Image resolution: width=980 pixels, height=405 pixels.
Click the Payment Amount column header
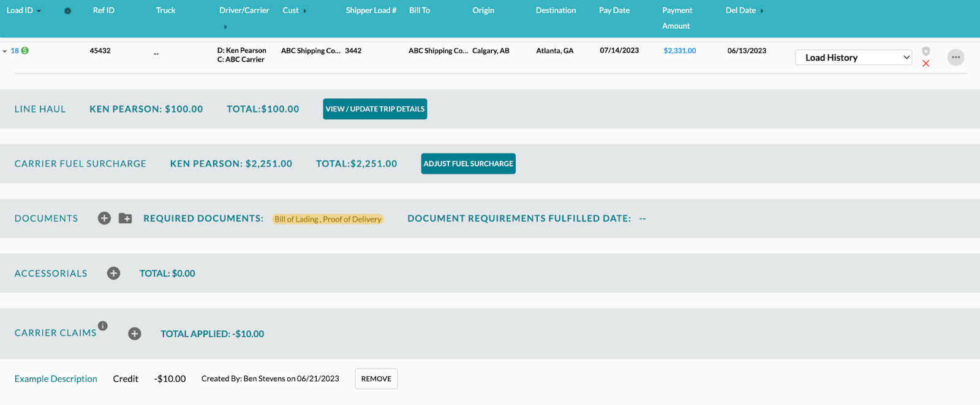click(x=677, y=18)
